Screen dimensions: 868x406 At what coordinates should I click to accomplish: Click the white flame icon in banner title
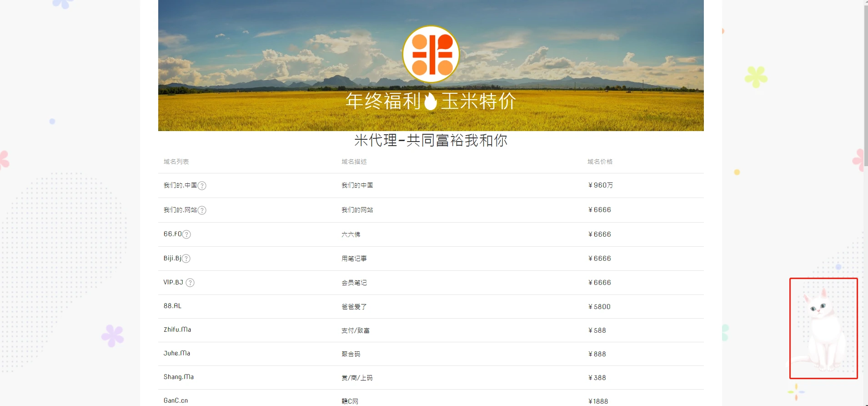point(430,101)
